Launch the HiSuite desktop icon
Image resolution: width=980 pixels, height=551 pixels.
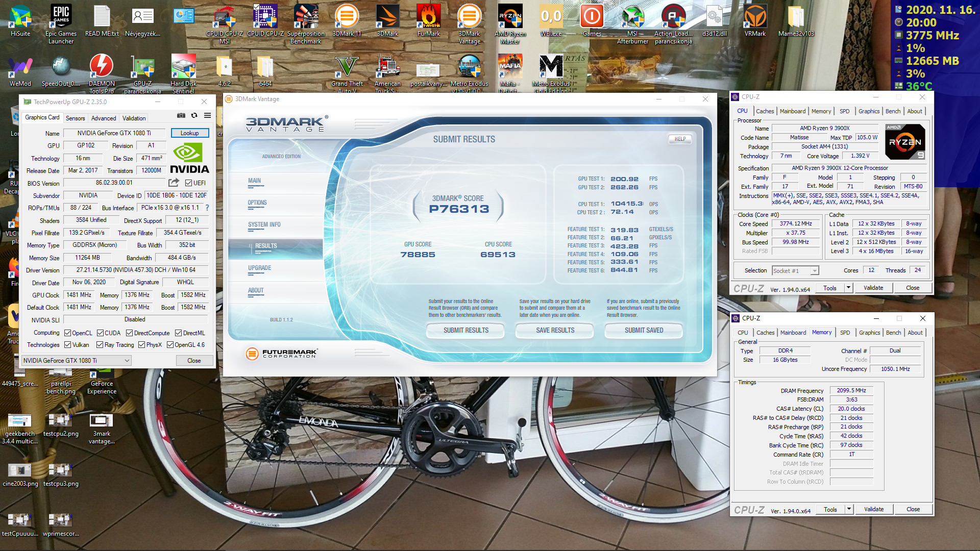(20, 20)
